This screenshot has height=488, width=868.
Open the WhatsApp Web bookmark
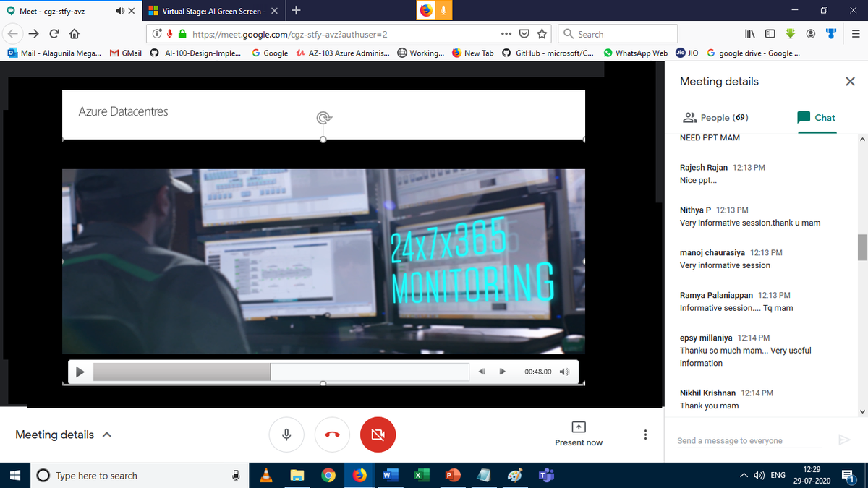pos(636,53)
